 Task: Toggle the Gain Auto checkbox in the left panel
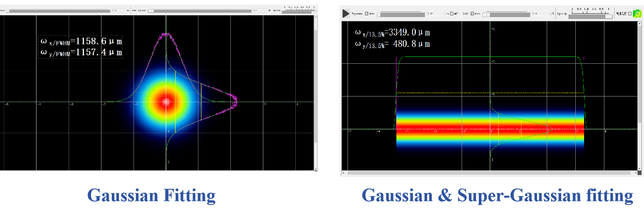point(140,10)
